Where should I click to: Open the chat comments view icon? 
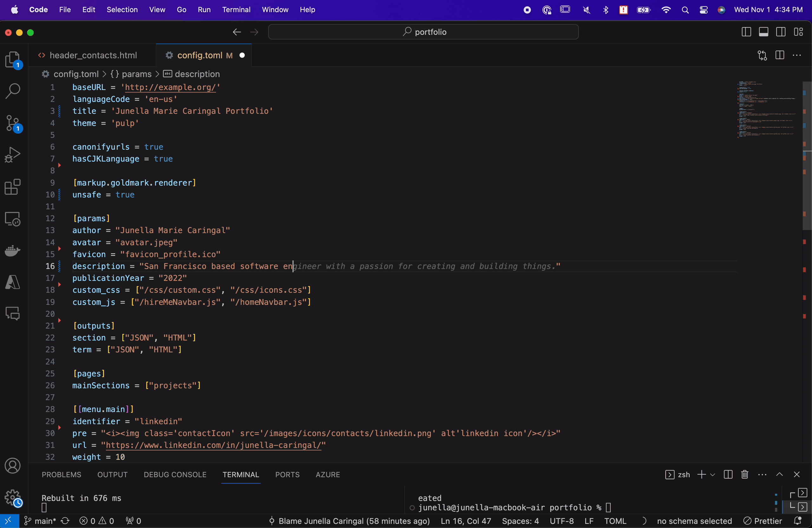[13, 313]
